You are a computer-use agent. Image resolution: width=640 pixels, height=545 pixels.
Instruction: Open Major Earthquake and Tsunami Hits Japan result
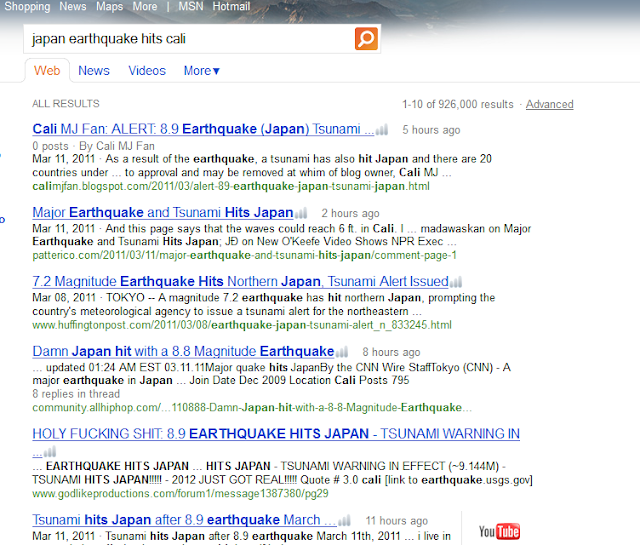(x=163, y=213)
